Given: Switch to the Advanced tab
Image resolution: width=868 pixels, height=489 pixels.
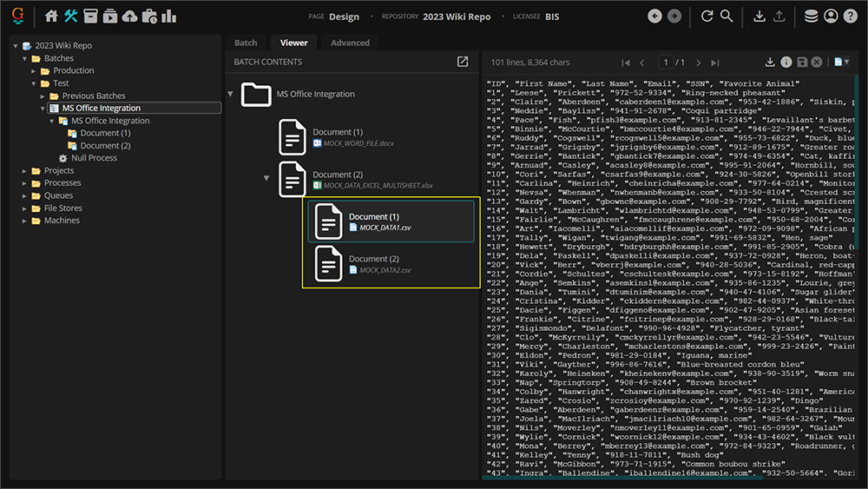Looking at the screenshot, I should pos(350,43).
